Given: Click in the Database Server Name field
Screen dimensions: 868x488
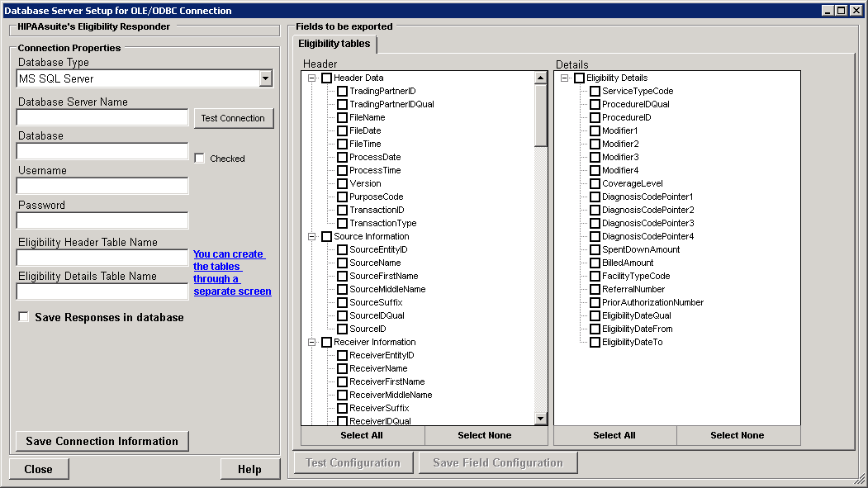Looking at the screenshot, I should pyautogui.click(x=103, y=117).
